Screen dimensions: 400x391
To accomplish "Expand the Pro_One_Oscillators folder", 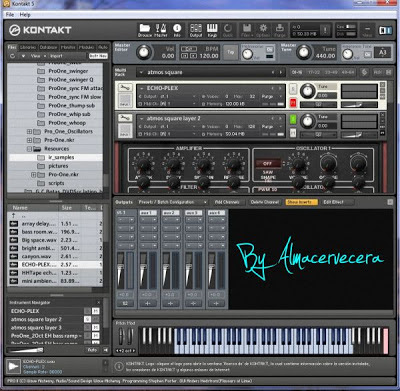I will tap(30, 132).
